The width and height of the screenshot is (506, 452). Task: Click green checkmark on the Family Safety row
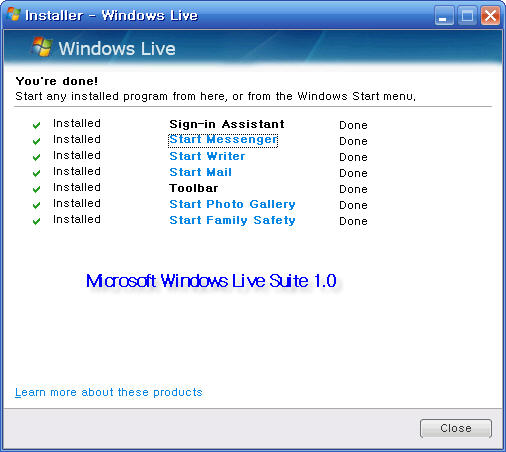click(37, 221)
